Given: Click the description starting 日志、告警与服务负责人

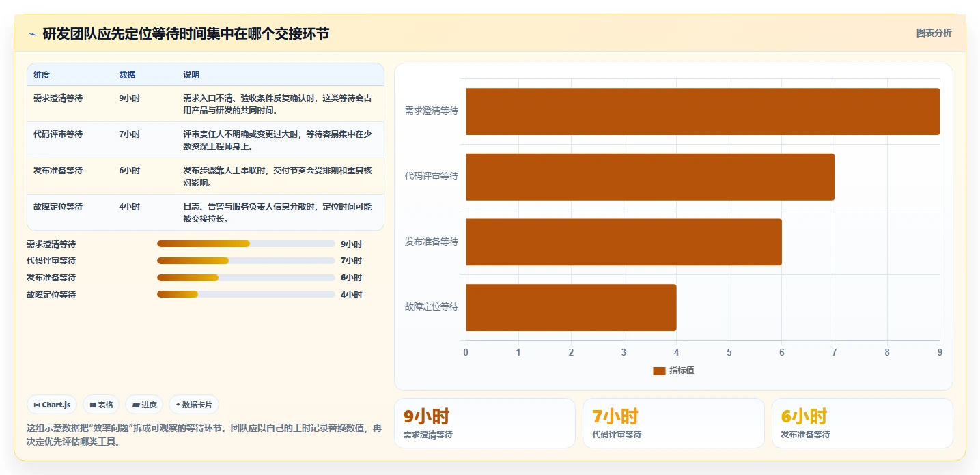Looking at the screenshot, I should pyautogui.click(x=278, y=213).
